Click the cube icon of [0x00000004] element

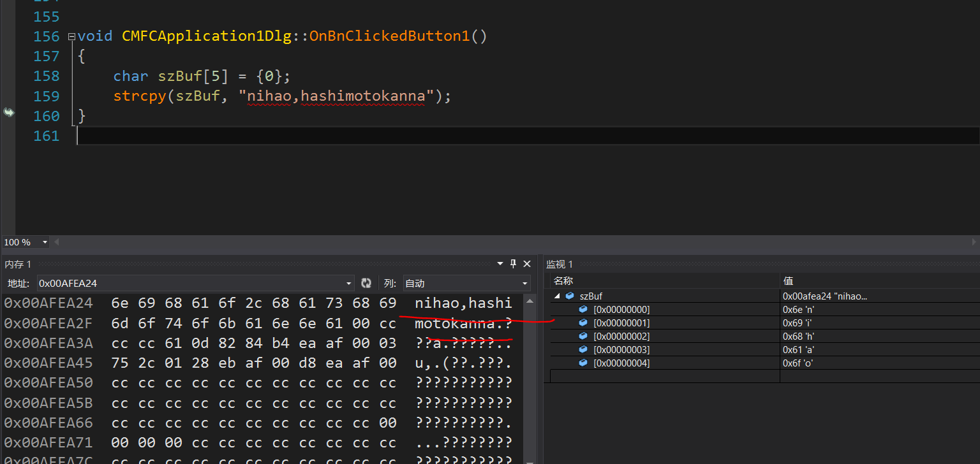pos(583,363)
